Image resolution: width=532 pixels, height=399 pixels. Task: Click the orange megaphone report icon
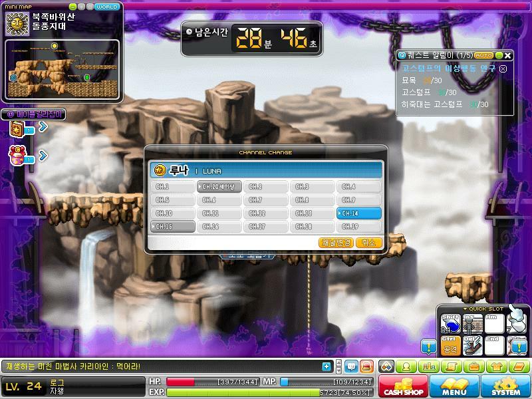point(367,366)
